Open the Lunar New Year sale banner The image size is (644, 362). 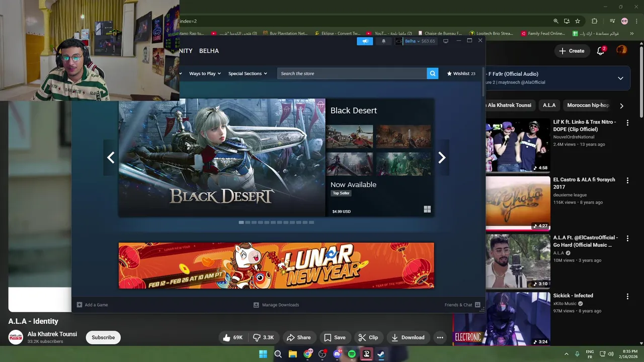(276, 265)
